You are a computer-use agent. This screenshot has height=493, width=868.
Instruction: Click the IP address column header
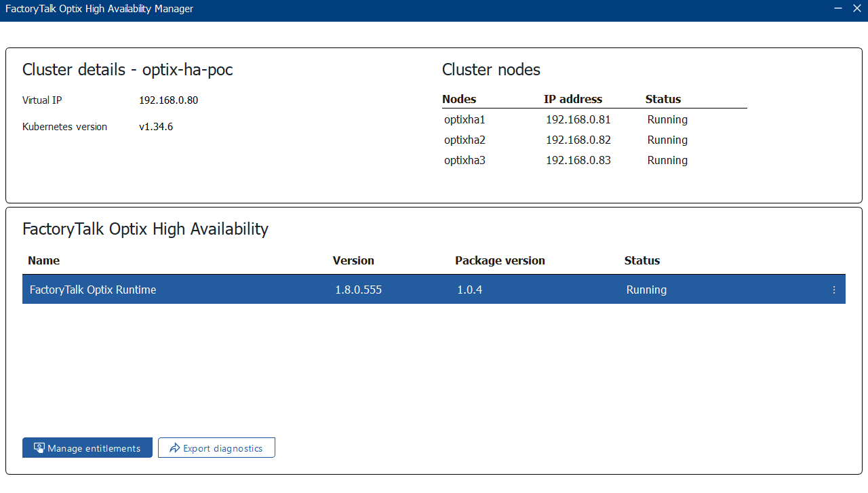click(573, 99)
